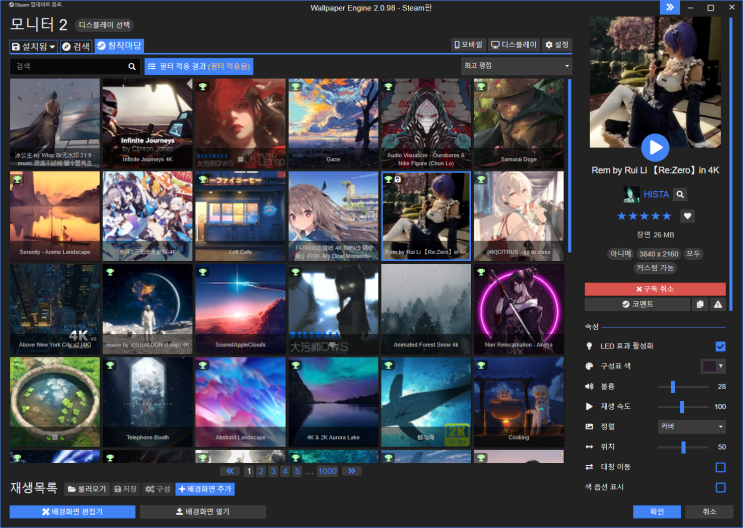
Task: Open the 최고 평점 sort dropdown
Action: tap(516, 66)
